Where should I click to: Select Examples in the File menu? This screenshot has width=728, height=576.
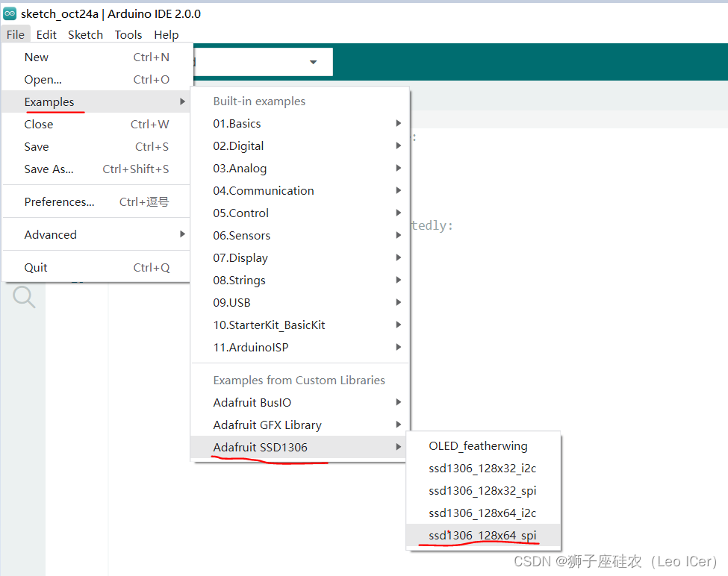tap(96, 101)
